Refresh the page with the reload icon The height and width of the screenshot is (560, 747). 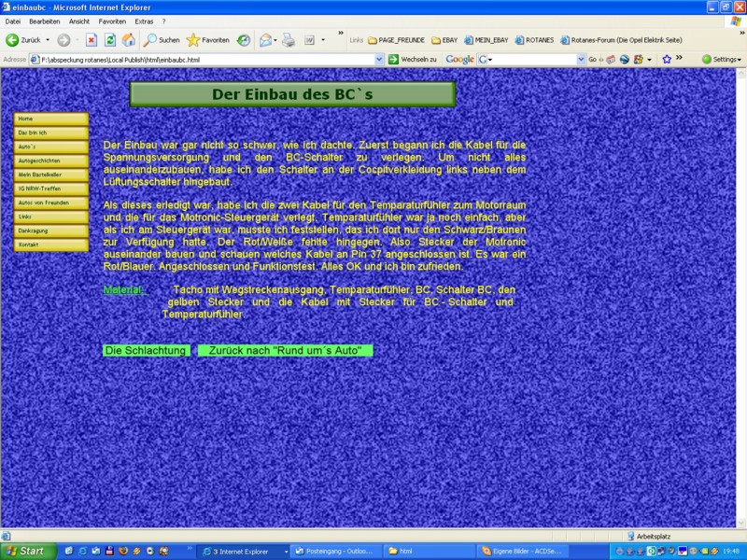tap(110, 40)
